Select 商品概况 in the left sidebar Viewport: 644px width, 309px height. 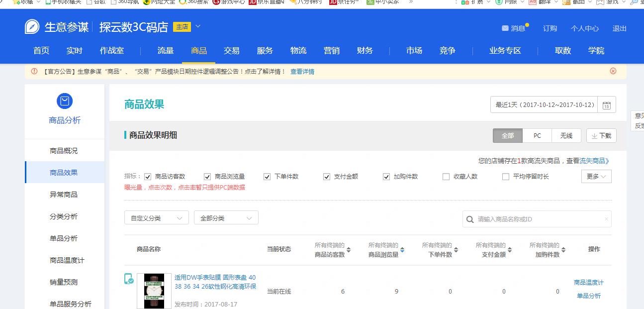tap(65, 151)
